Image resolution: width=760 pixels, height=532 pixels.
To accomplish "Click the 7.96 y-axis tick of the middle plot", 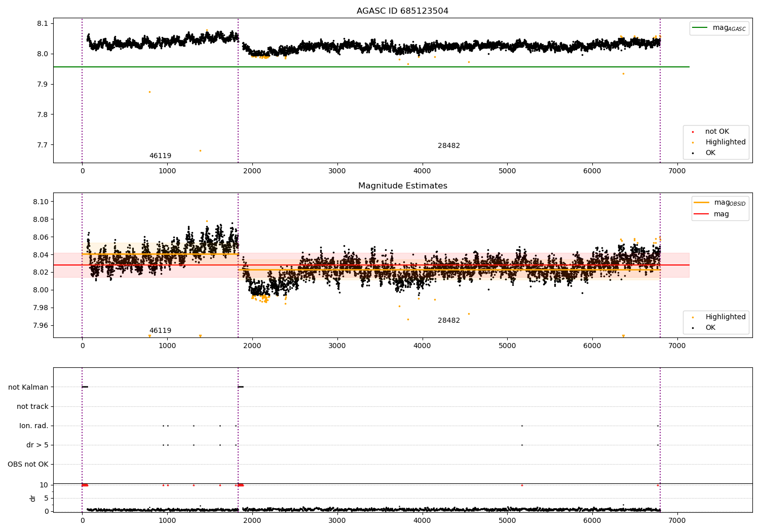I will pyautogui.click(x=41, y=325).
